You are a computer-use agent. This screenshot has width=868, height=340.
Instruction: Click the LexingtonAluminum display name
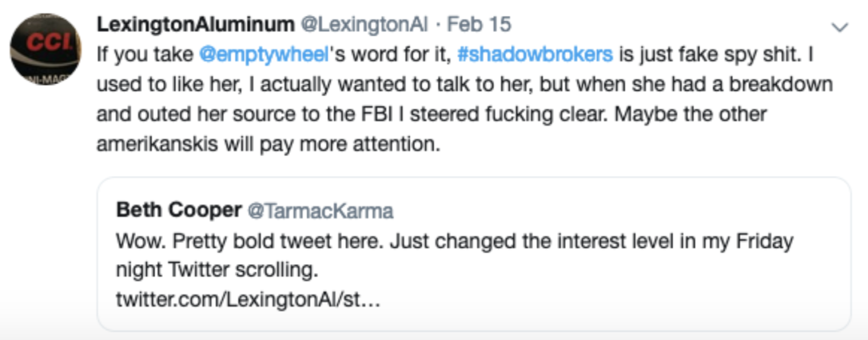click(x=196, y=24)
